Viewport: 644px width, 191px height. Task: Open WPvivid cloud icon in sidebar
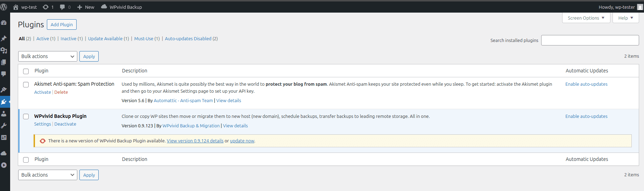coord(4,153)
